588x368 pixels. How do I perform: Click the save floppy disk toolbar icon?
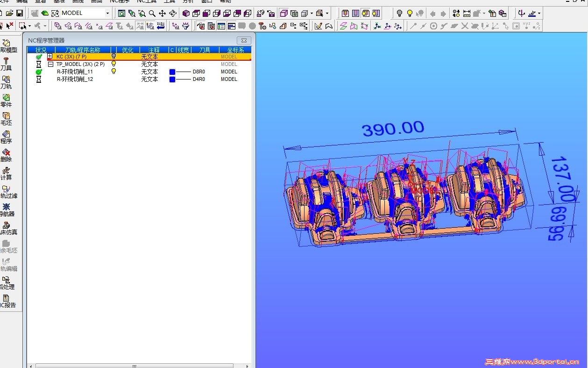tap(20, 13)
